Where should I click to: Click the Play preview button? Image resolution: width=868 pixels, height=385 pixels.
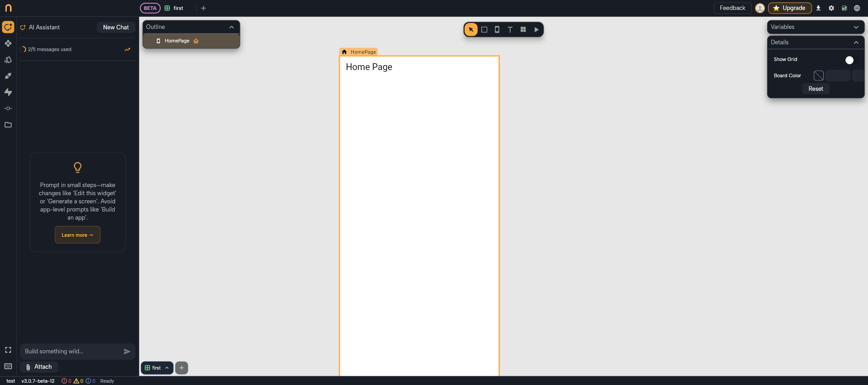coord(536,30)
